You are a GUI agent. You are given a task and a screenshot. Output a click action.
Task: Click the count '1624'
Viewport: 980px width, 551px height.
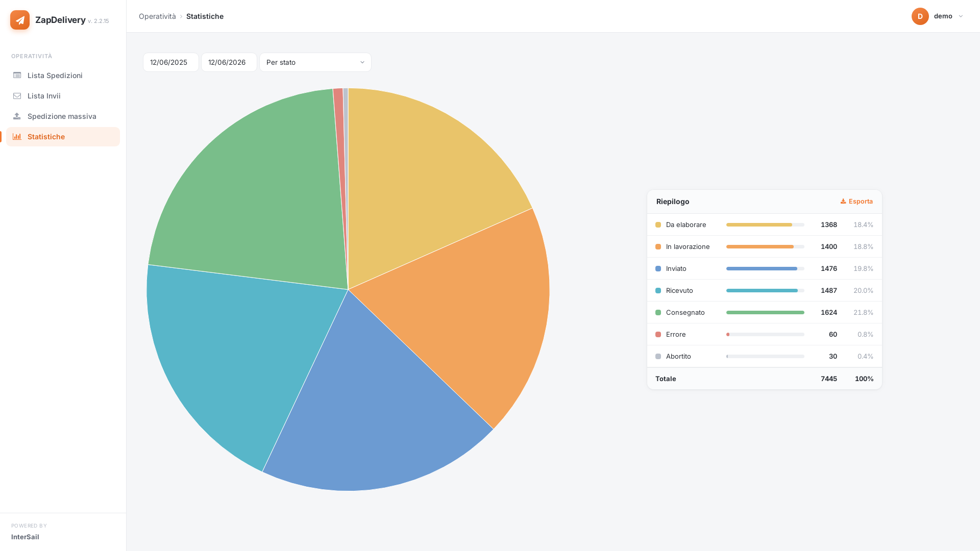pyautogui.click(x=828, y=313)
